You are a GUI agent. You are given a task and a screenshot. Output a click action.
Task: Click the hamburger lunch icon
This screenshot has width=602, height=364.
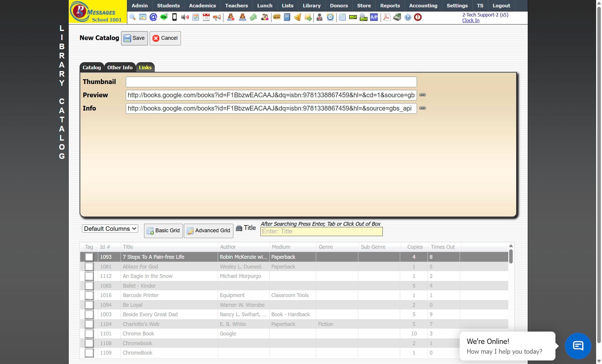(x=276, y=17)
